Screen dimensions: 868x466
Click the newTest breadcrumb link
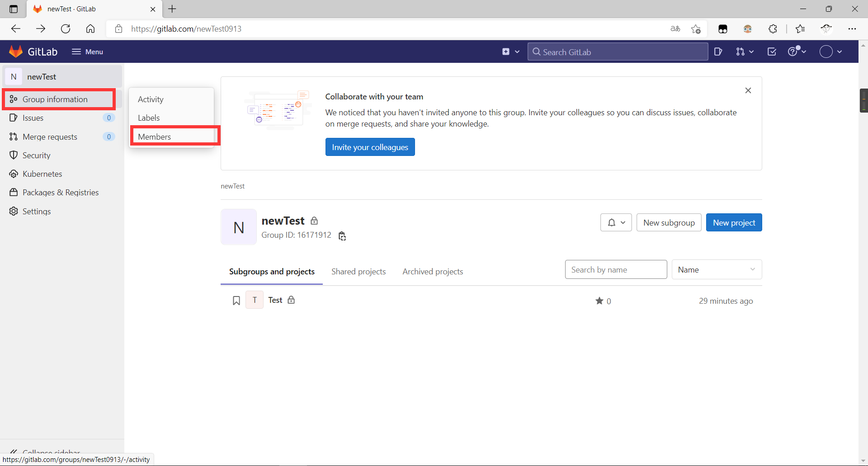pos(232,186)
